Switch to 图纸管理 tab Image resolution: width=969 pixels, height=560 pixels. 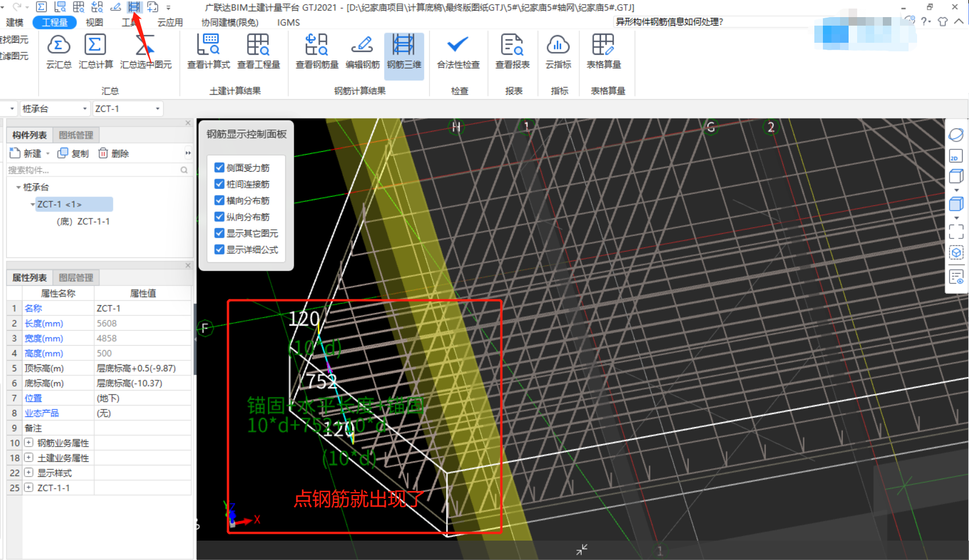click(x=76, y=135)
